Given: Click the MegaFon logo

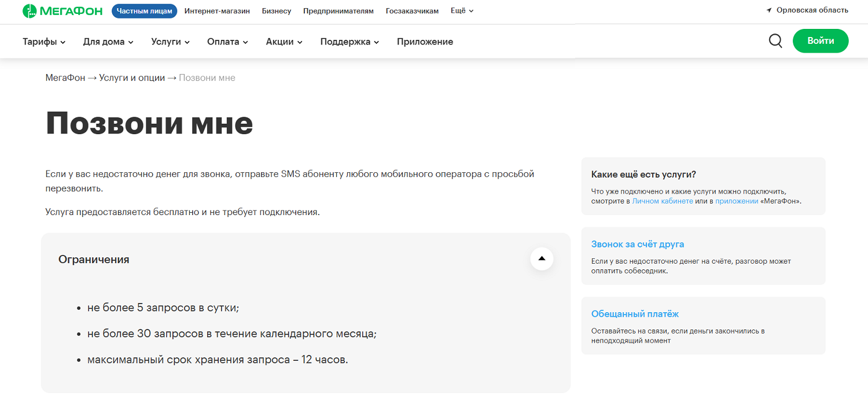Looking at the screenshot, I should (x=63, y=11).
